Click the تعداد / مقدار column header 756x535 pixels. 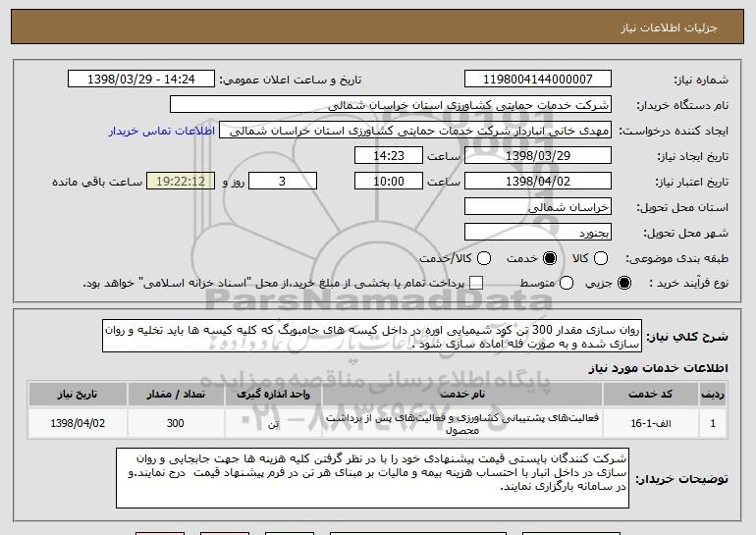pyautogui.click(x=176, y=395)
